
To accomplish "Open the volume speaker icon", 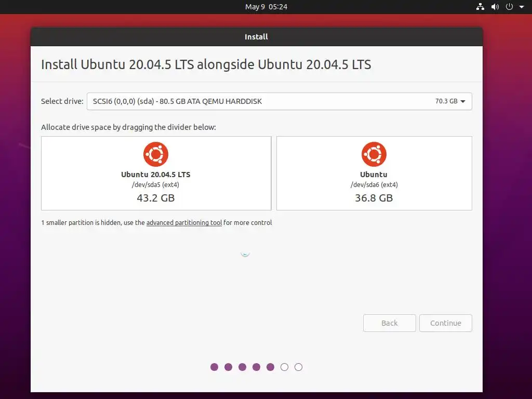I will pyautogui.click(x=495, y=6).
